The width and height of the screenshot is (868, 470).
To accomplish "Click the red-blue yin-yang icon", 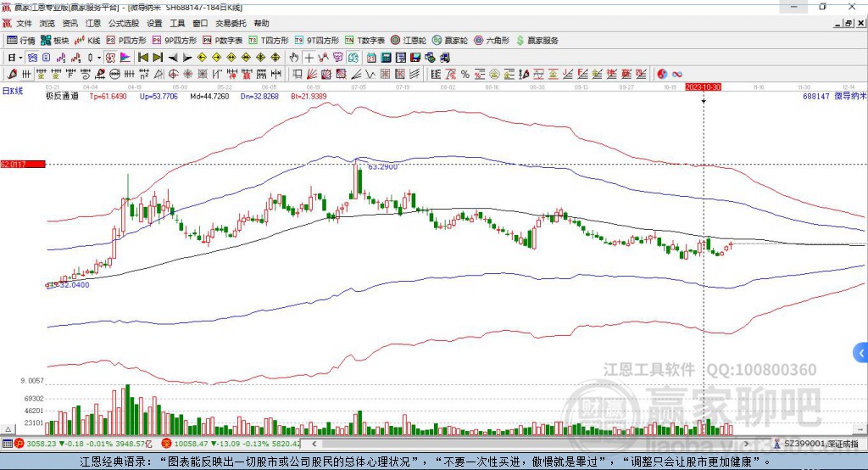I will [x=662, y=74].
